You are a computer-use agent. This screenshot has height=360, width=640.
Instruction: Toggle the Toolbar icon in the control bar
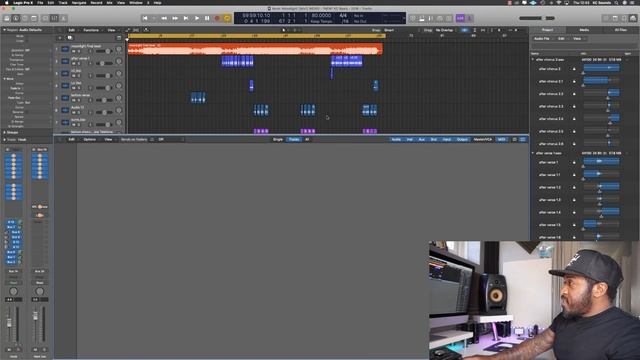pyautogui.click(x=34, y=18)
